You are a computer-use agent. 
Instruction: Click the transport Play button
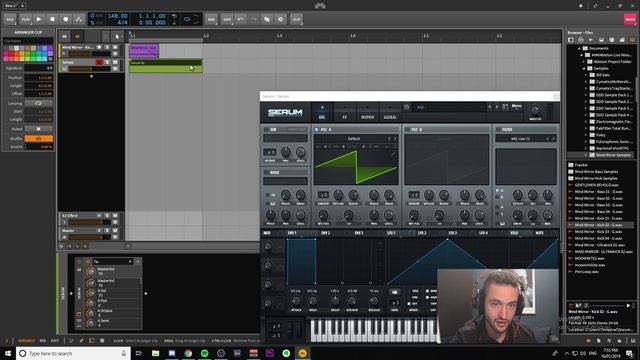click(39, 19)
